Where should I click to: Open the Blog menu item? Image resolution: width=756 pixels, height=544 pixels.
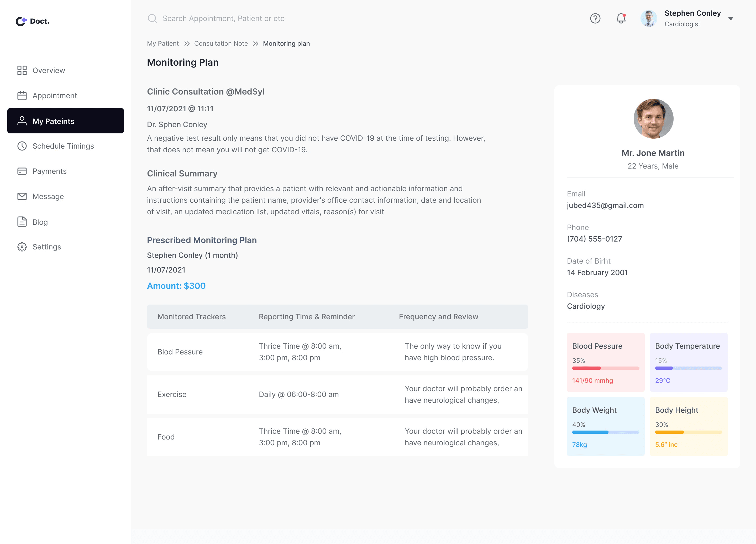(x=40, y=222)
